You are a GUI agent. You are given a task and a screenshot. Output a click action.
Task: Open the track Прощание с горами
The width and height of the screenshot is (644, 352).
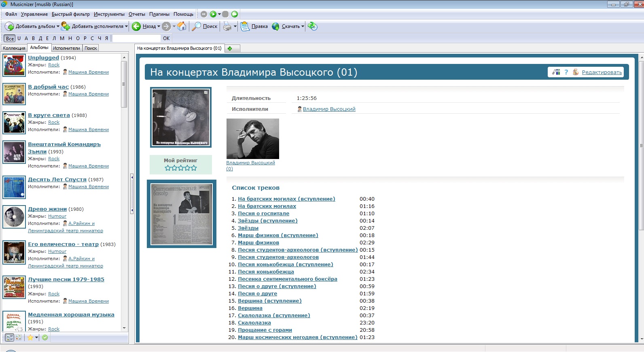click(265, 330)
